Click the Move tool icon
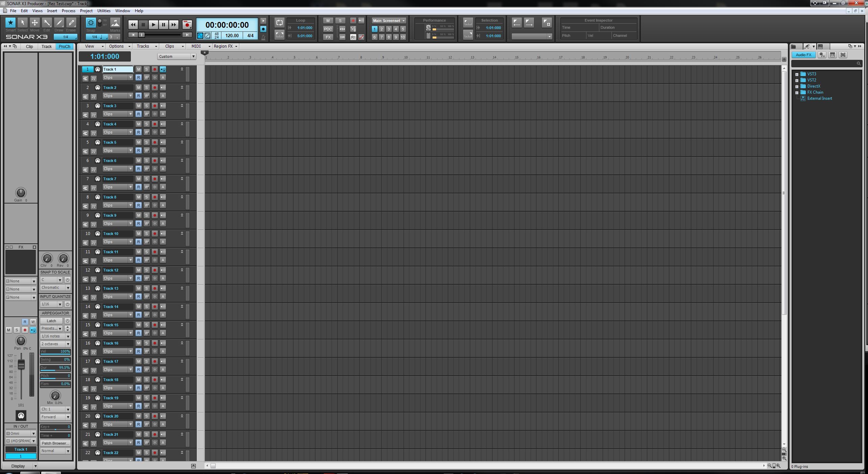The width and height of the screenshot is (868, 474). pos(34,23)
